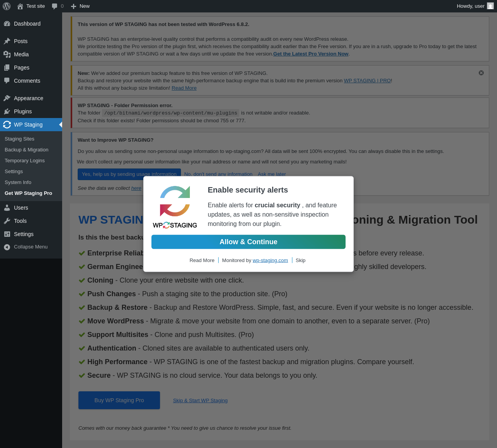497x448 pixels.
Task: Click Skip & Start WP Staging link
Action: [200, 401]
